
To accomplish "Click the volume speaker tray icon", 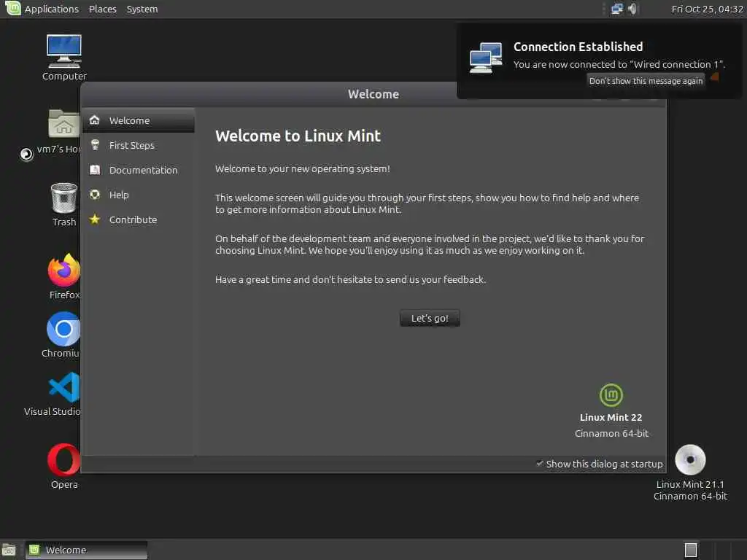I will [x=632, y=9].
